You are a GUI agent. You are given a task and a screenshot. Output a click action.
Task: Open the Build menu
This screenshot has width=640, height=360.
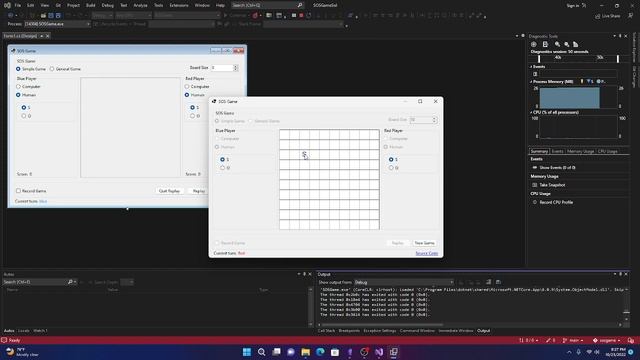91,5
